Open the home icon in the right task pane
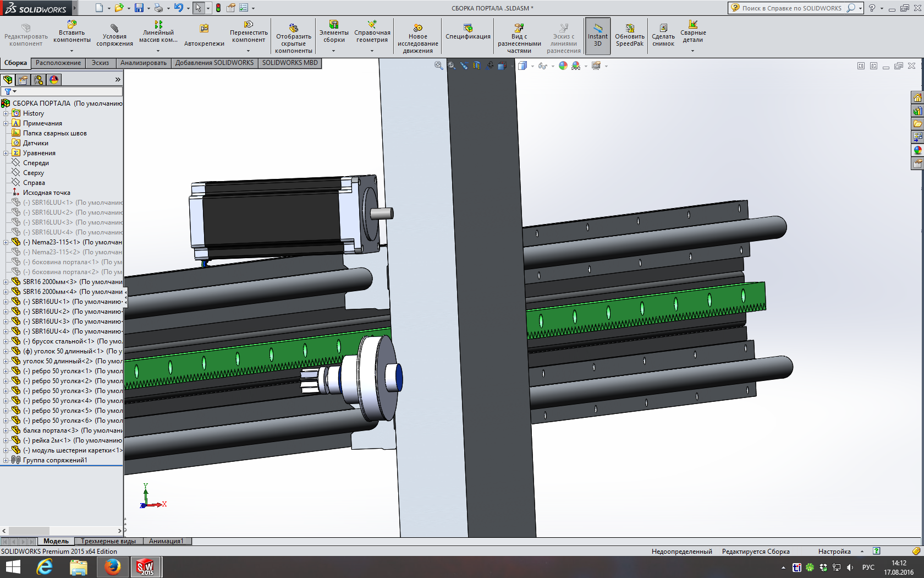The image size is (924, 578). coord(917,98)
